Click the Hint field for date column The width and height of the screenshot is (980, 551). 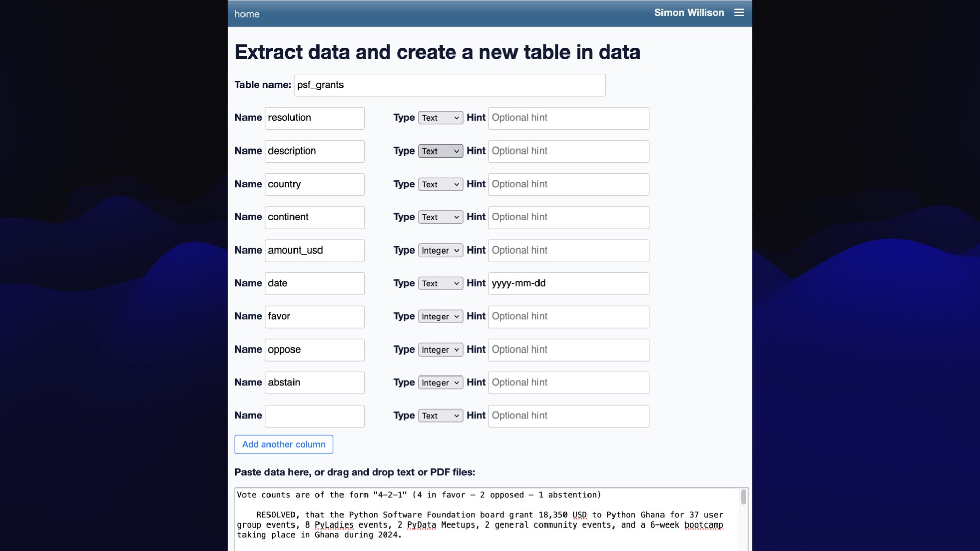click(568, 283)
